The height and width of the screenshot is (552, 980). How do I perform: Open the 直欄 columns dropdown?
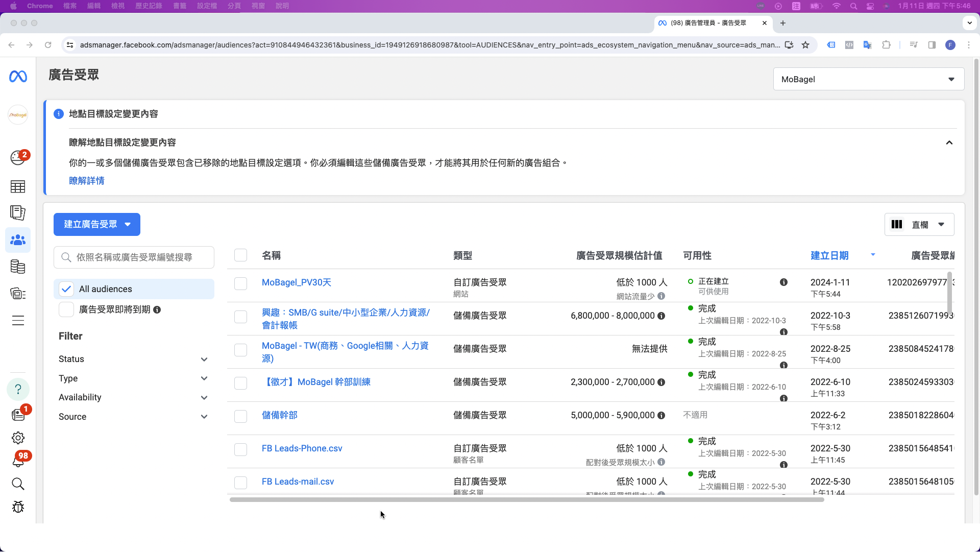919,225
